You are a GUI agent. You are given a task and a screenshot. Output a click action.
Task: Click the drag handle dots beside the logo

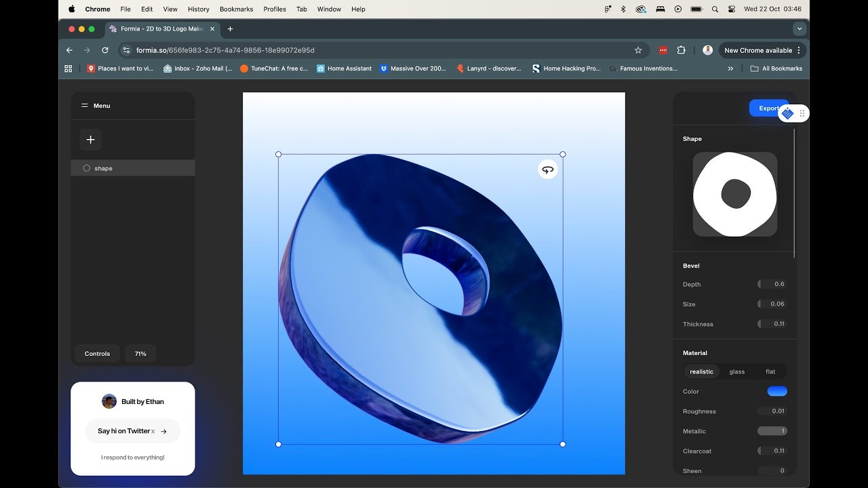tap(802, 113)
